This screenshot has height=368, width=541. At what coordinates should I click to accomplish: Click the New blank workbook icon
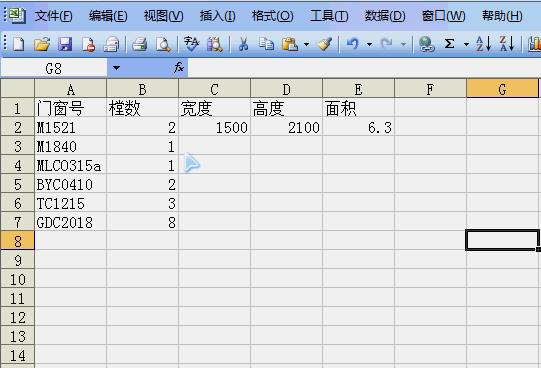(19, 44)
